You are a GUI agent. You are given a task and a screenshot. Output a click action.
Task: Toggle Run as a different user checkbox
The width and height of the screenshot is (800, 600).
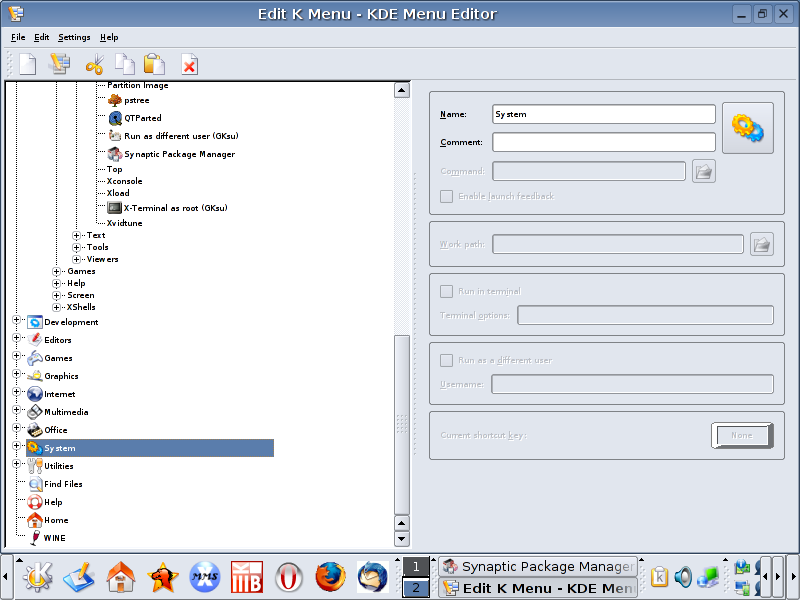[x=447, y=360]
